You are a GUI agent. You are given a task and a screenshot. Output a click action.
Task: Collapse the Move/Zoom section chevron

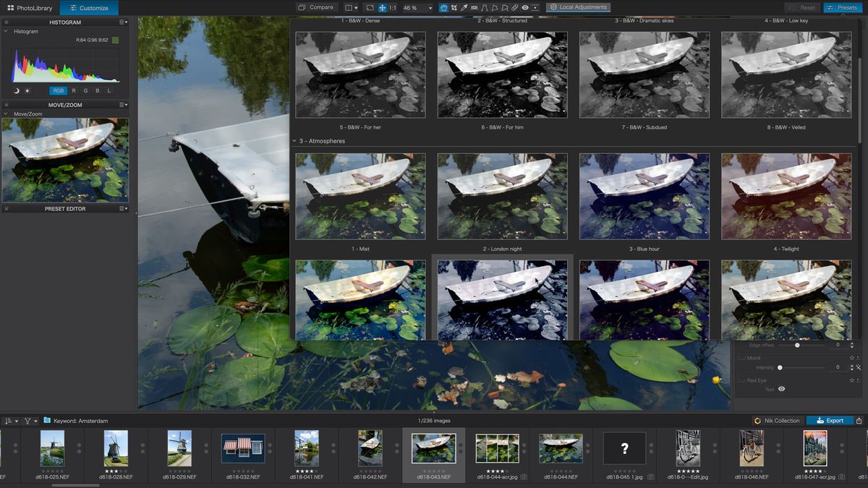point(6,114)
